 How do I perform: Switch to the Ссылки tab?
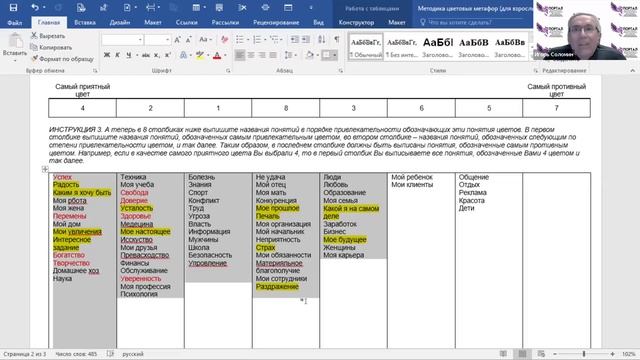click(x=187, y=22)
